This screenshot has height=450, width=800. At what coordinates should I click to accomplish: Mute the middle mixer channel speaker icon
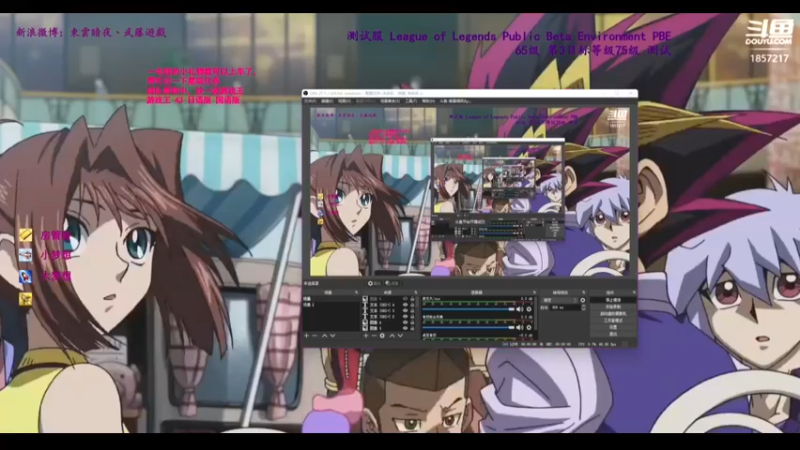click(x=519, y=328)
